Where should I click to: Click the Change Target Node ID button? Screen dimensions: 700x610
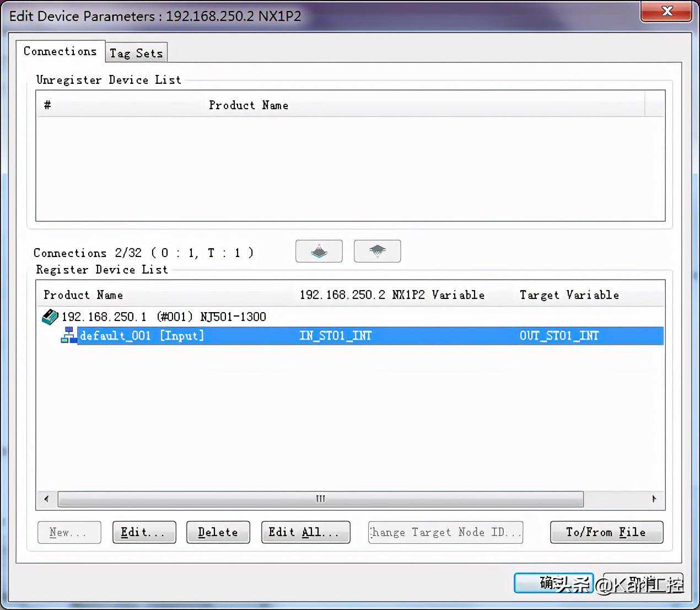[445, 532]
